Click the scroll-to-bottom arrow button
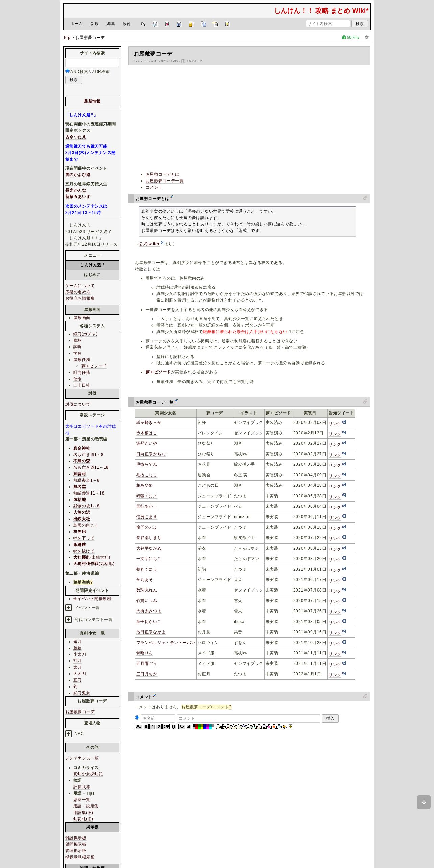434x868 pixels. coord(424,802)
